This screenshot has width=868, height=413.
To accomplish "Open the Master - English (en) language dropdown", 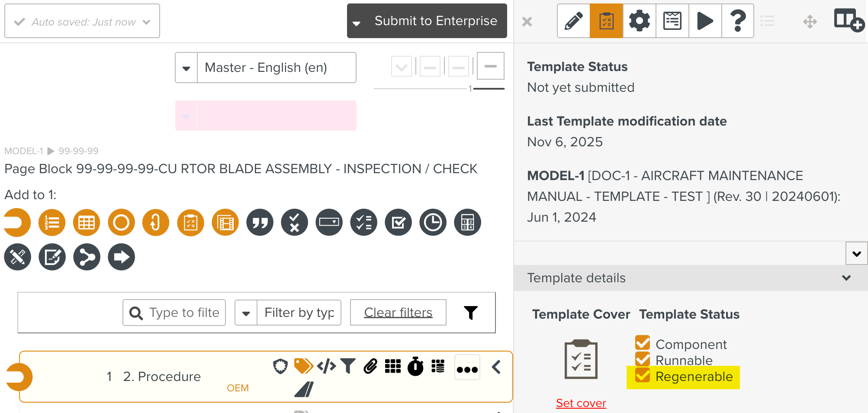I will [x=265, y=68].
